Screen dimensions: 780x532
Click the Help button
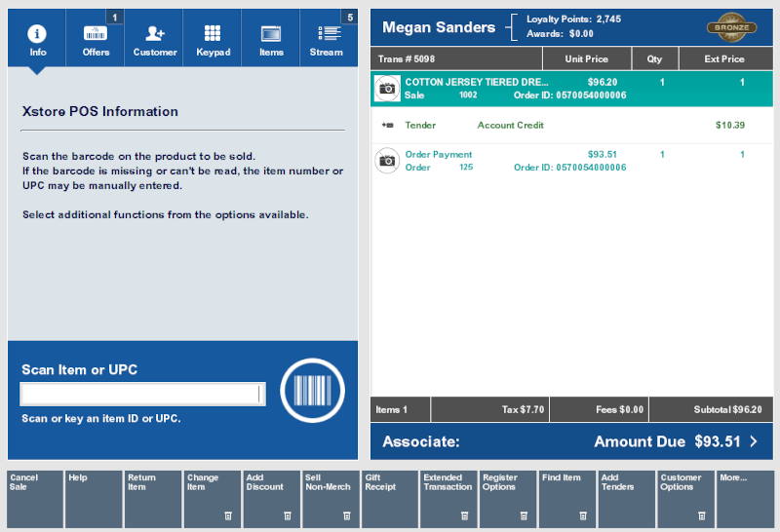94,499
